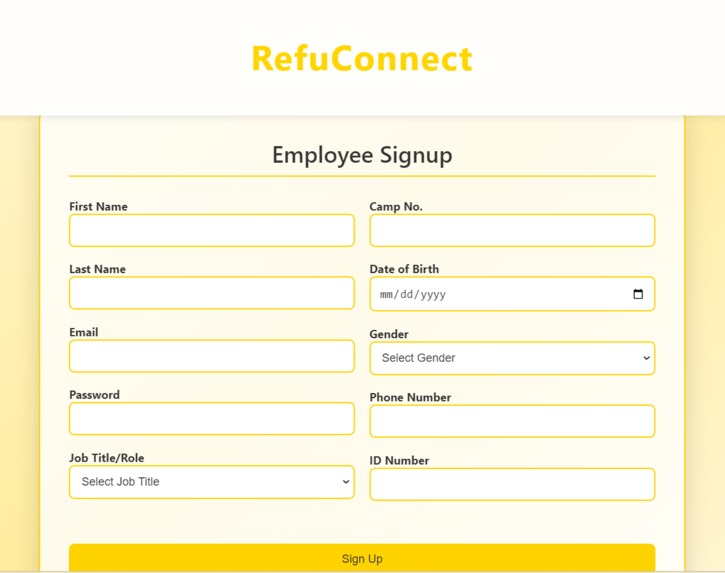Viewport: 725px width, 573px height.
Task: Select the Email input field
Action: click(x=212, y=356)
